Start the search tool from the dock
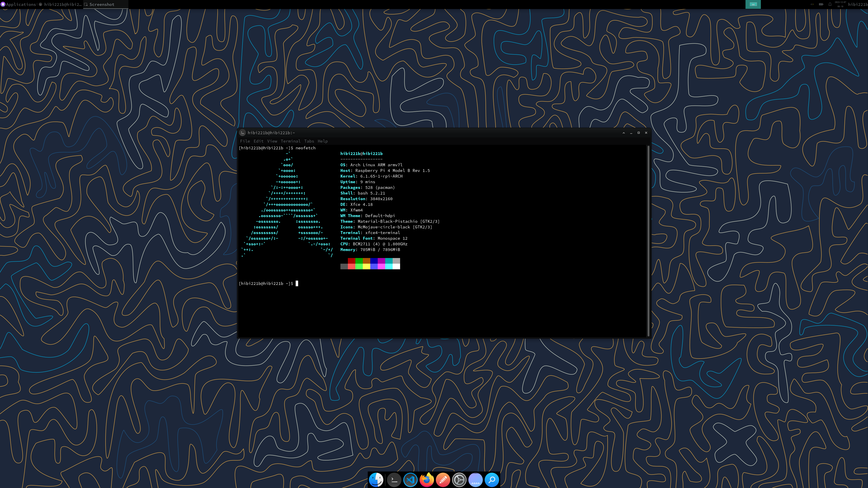This screenshot has width=868, height=488. [492, 480]
